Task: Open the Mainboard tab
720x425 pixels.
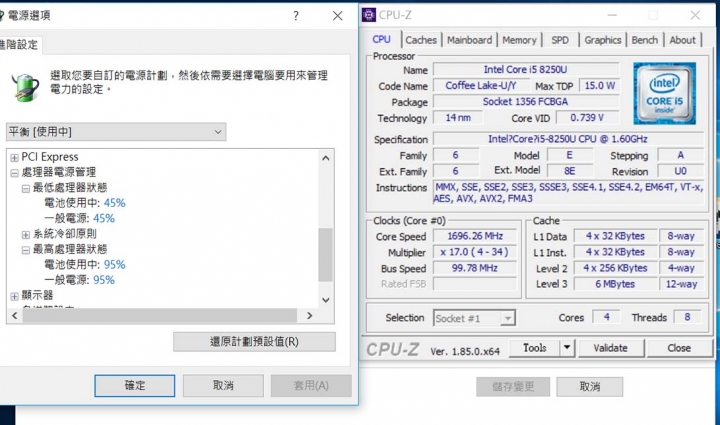Action: tap(469, 40)
